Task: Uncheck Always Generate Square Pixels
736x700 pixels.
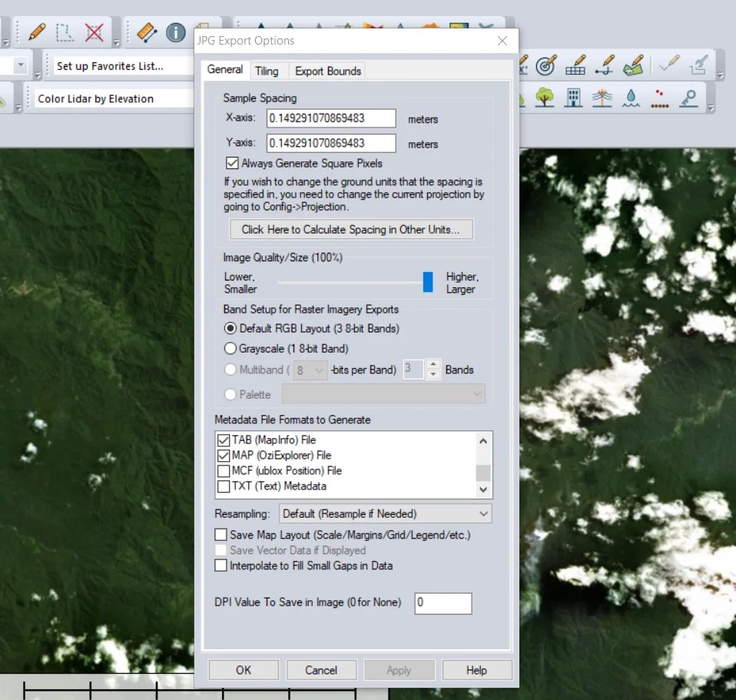Action: (x=231, y=163)
